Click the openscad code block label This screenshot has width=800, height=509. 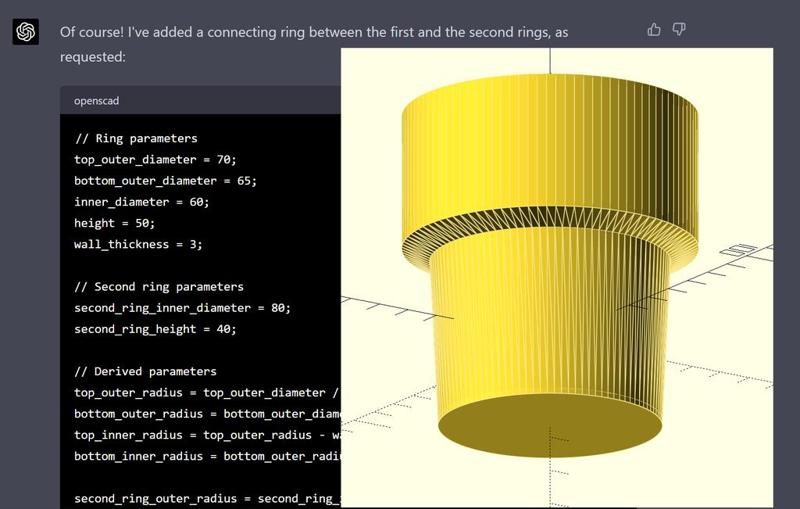97,101
